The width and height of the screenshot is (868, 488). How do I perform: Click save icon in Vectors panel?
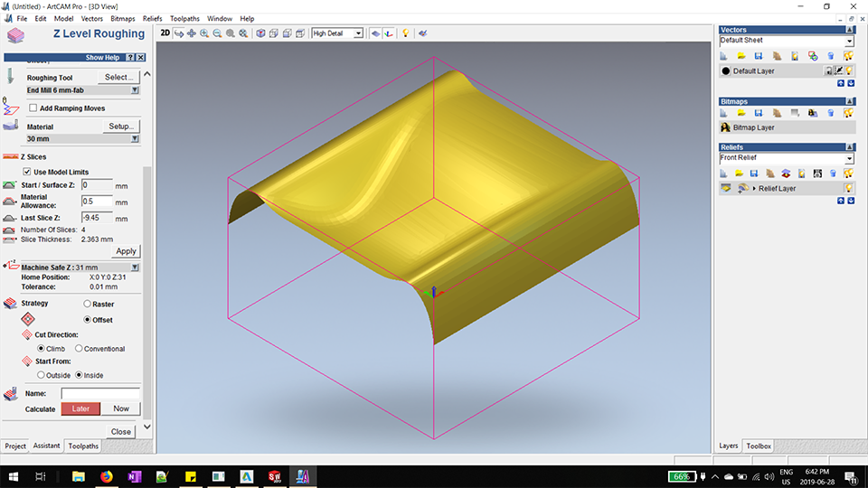pyautogui.click(x=759, y=56)
